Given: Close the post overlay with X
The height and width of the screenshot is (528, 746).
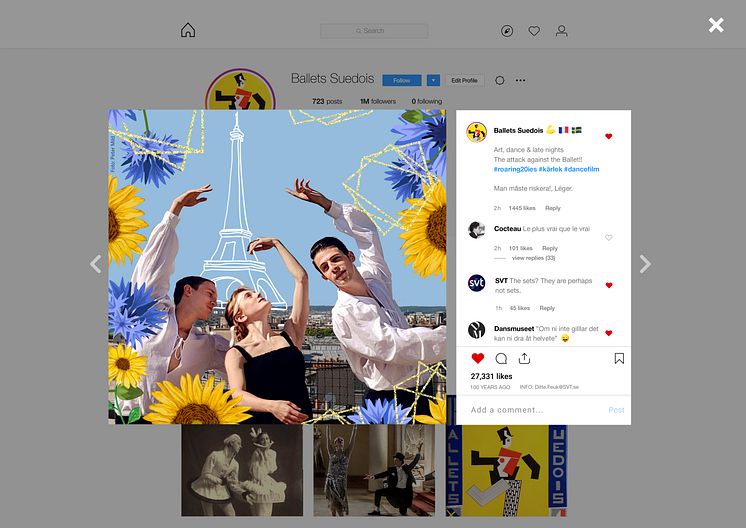Looking at the screenshot, I should pos(716,25).
